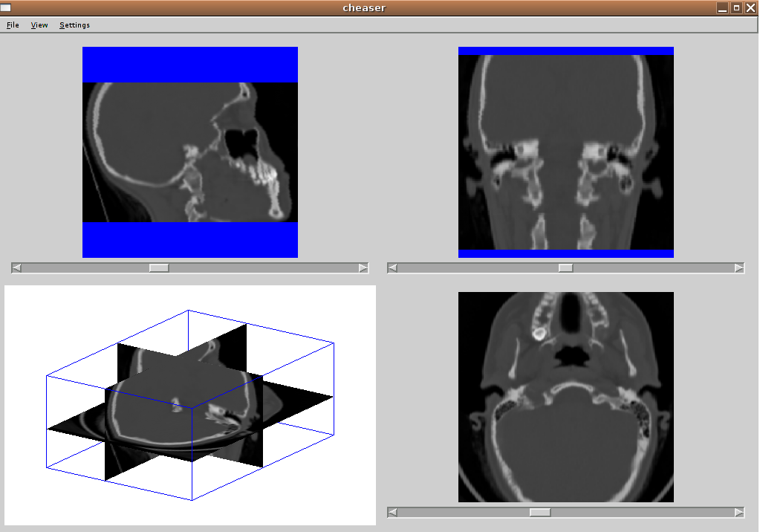Viewport: 760px width, 532px height.
Task: Open the File menu
Action: (x=13, y=25)
